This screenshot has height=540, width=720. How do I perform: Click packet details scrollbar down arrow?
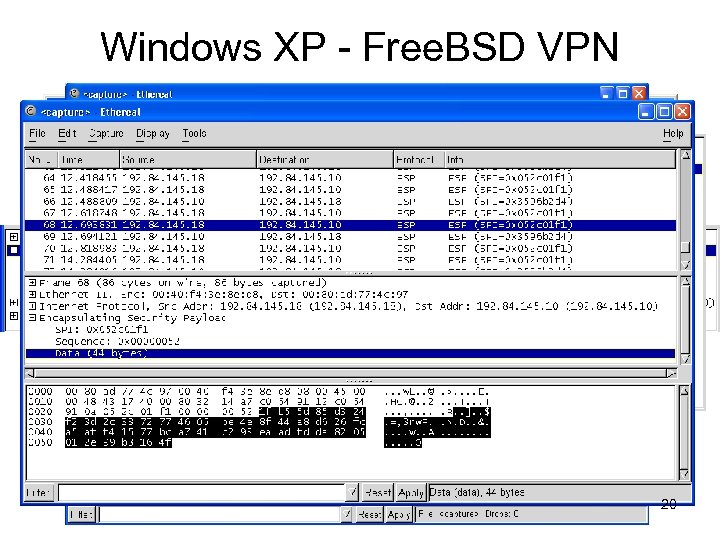click(686, 359)
